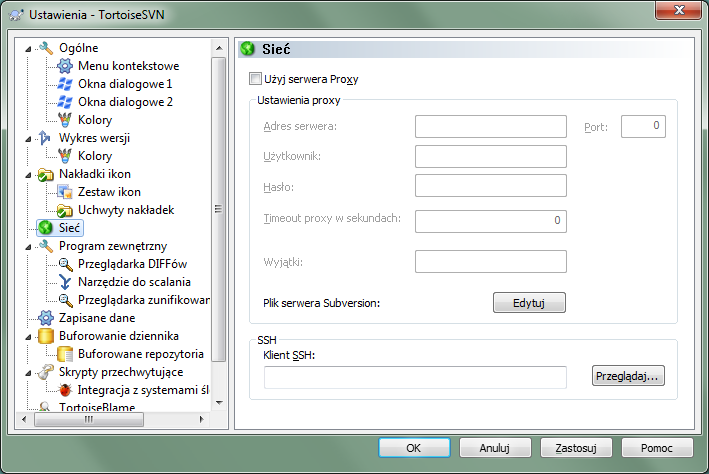Apply changes with the Zastosuj button

tap(576, 448)
